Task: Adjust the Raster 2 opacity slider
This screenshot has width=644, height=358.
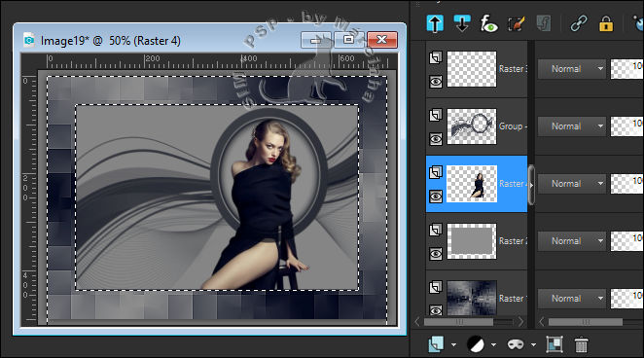Action: point(627,241)
